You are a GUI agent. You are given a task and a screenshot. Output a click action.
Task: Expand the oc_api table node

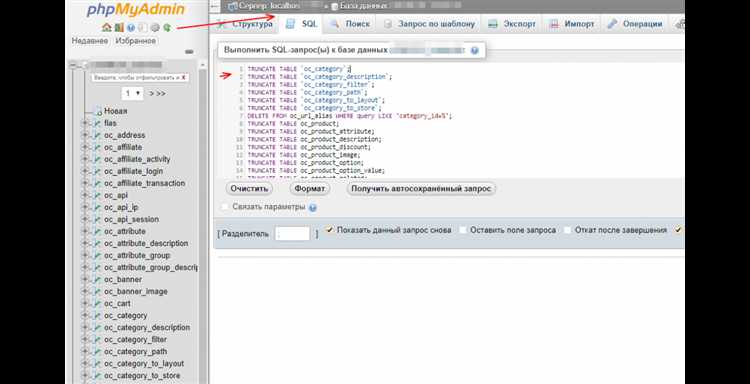point(86,195)
